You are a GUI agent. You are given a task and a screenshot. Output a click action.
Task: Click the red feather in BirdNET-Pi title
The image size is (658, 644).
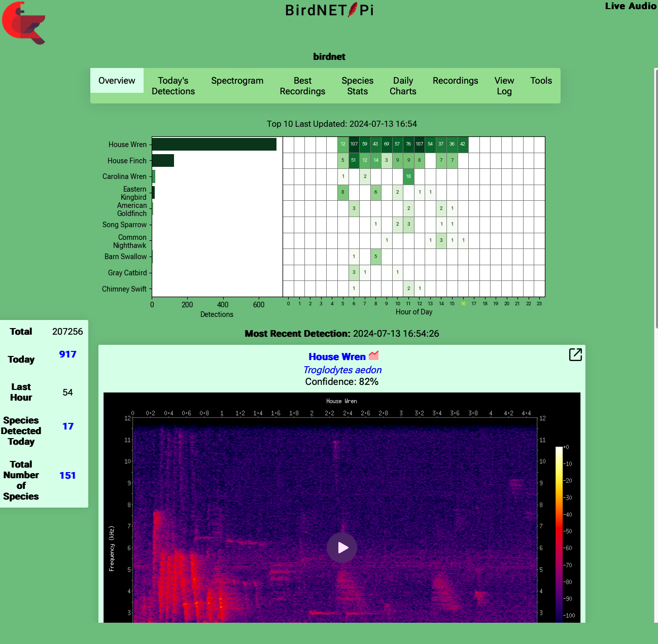(352, 10)
